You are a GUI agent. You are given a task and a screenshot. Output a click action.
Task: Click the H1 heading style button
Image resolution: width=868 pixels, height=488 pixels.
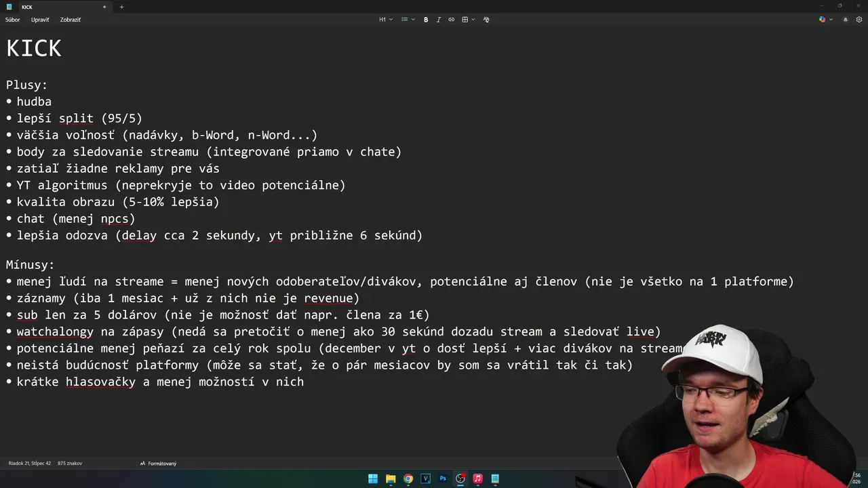[382, 20]
